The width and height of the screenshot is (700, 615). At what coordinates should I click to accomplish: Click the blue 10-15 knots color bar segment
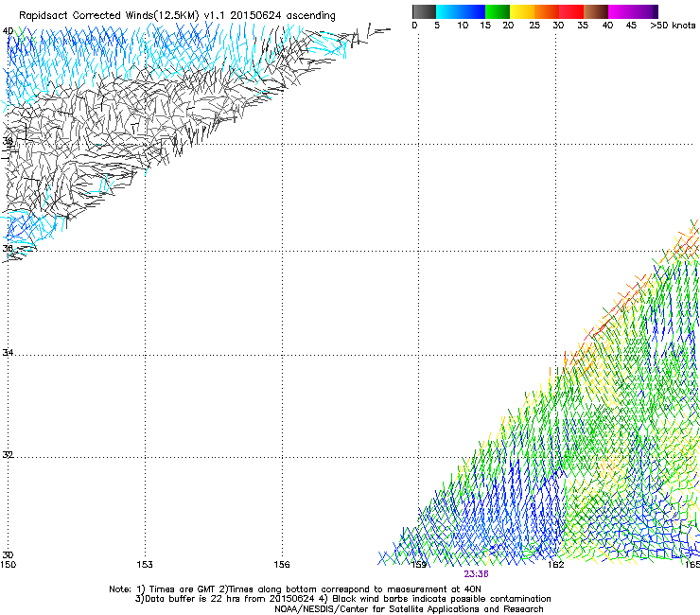(473, 11)
